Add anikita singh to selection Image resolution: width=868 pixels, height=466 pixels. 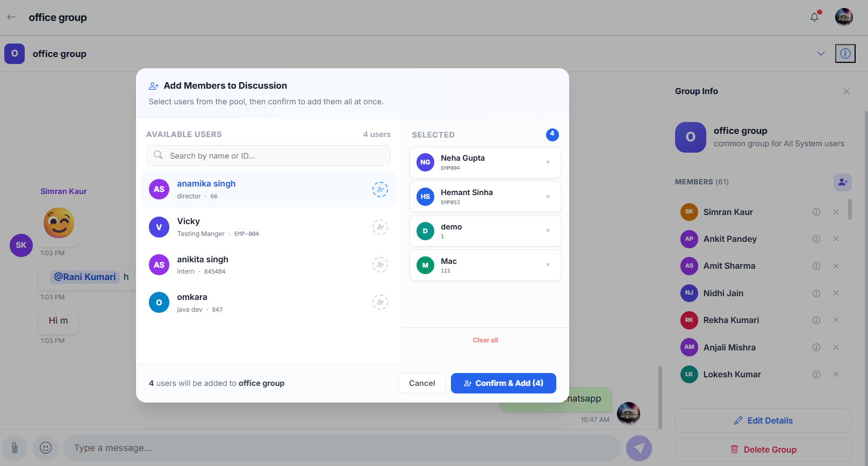pyautogui.click(x=380, y=265)
